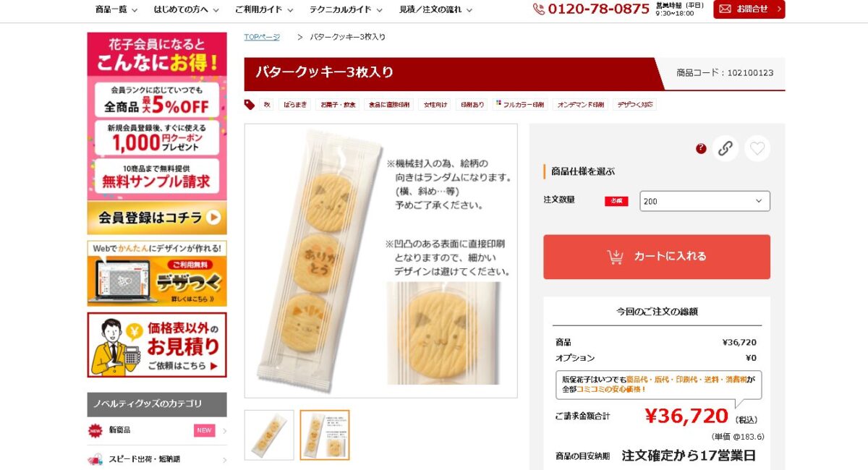The image size is (868, 470).
Task: Click the phone icon beside 0120-78-0875
Action: tap(539, 9)
